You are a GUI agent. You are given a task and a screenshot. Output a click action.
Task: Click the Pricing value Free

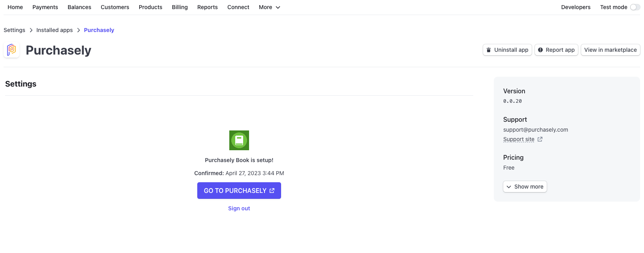[509, 168]
